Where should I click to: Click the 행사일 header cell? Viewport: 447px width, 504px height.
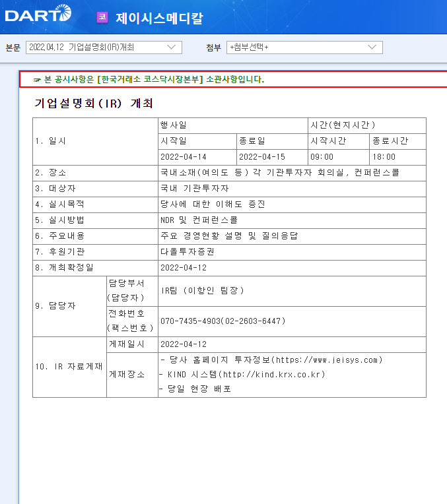tap(233, 125)
